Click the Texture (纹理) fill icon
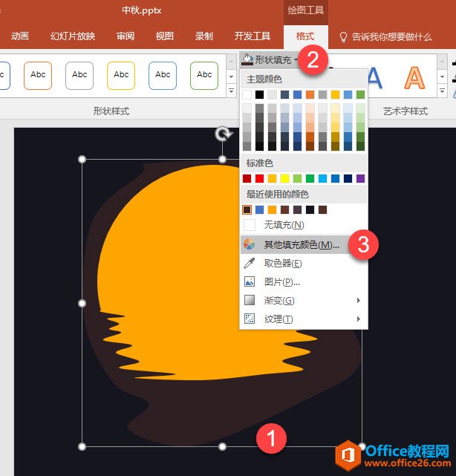Screen dimensions: 456x476 tap(250, 319)
